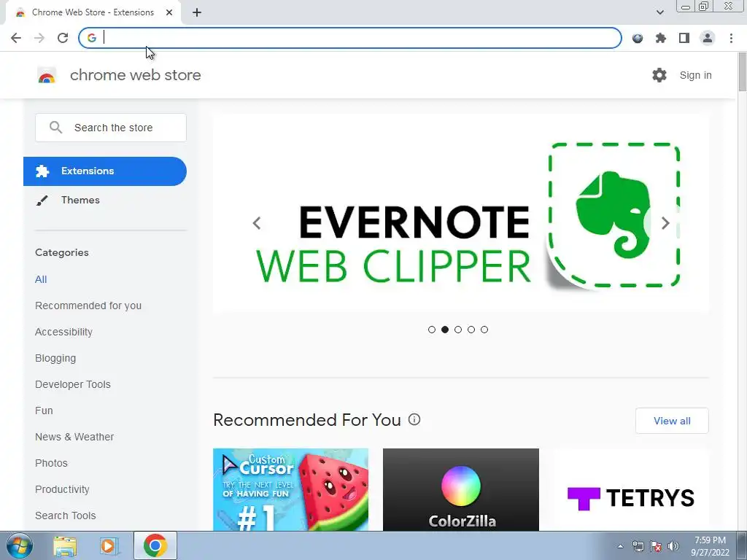Go back using browser back arrow
The image size is (747, 560).
click(x=16, y=38)
